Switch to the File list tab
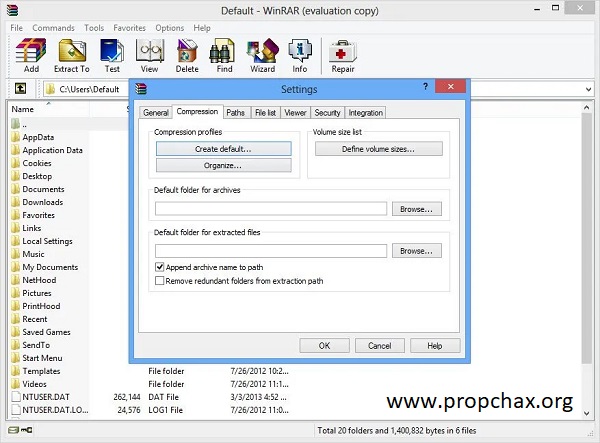Viewport: 600px width, 443px height. (265, 112)
